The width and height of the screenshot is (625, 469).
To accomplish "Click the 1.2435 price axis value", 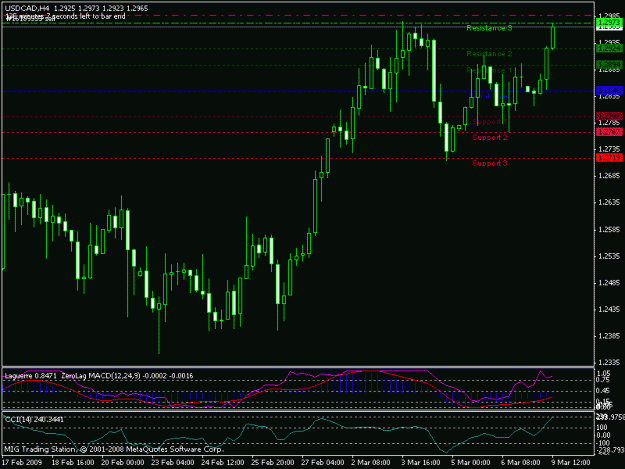I will pyautogui.click(x=609, y=310).
